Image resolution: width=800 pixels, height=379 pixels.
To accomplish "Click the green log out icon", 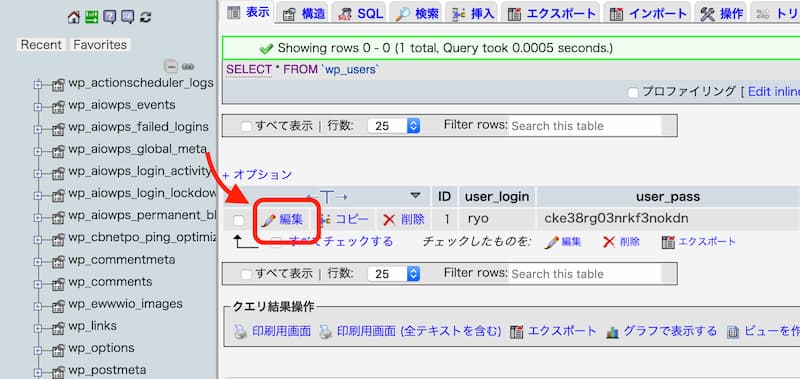I will [x=91, y=17].
